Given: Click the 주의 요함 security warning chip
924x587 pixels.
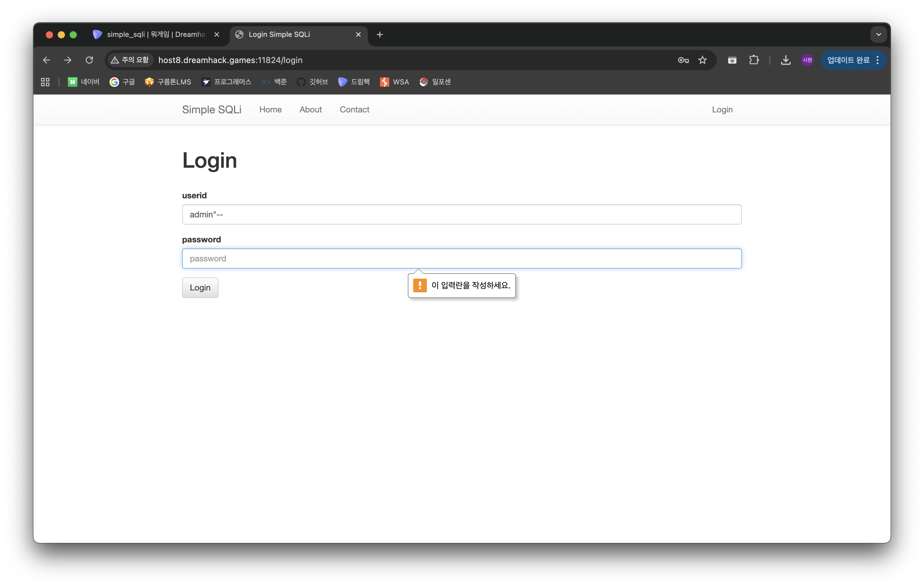Looking at the screenshot, I should tap(130, 60).
